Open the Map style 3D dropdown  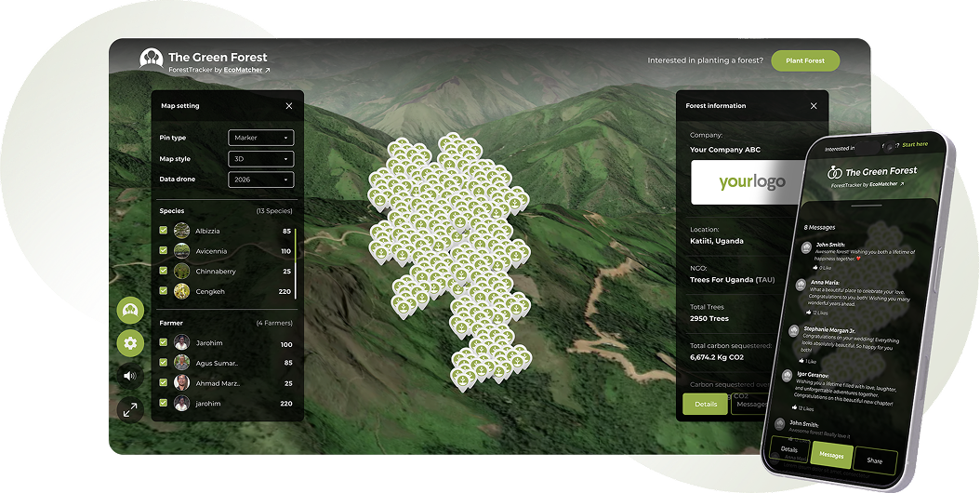pyautogui.click(x=260, y=159)
